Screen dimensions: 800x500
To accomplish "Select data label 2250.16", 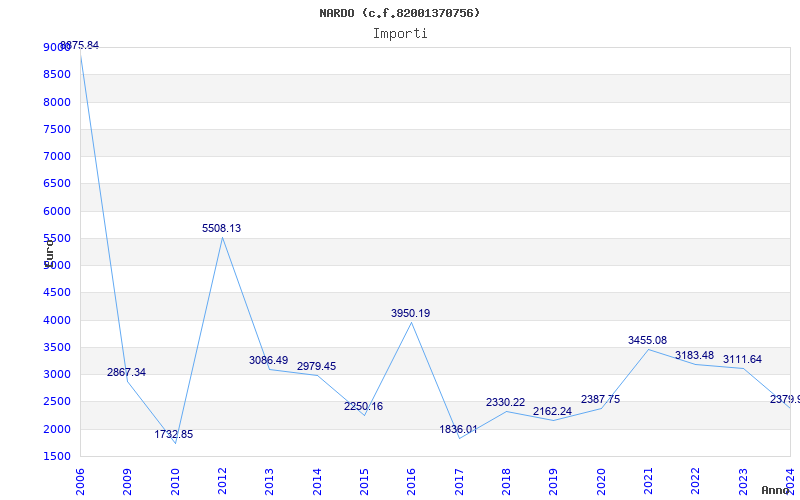I will (363, 407).
